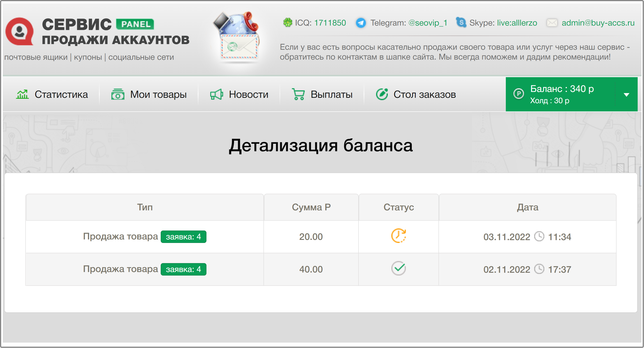The height and width of the screenshot is (348, 644).
Task: Click the Telegram paper-plane icon
Action: 361,23
